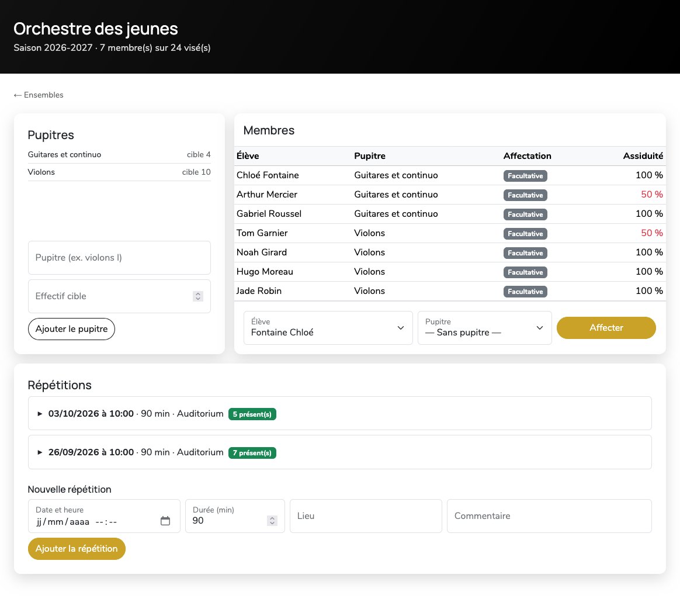Expand the 03/10/2026 rehearsal
Image resolution: width=680 pixels, height=616 pixels.
pyautogui.click(x=339, y=413)
